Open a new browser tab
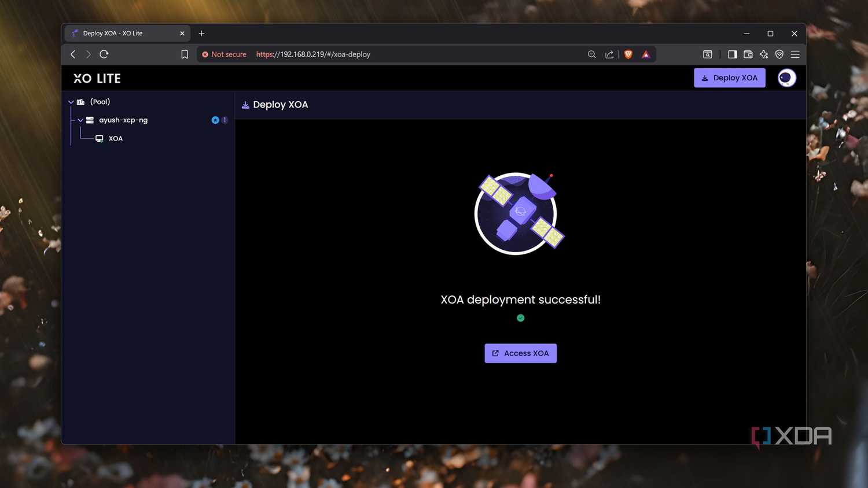 (201, 34)
